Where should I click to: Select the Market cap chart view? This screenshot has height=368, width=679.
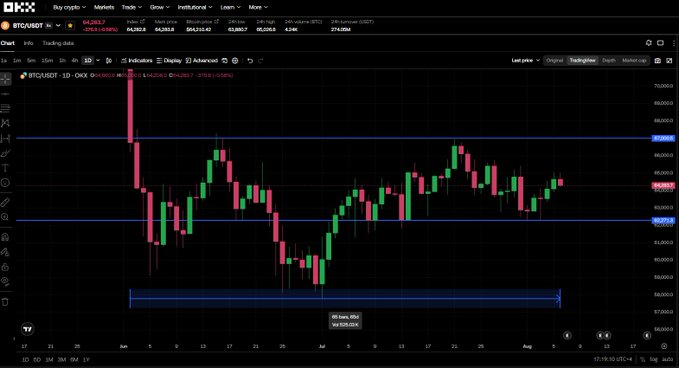click(634, 61)
